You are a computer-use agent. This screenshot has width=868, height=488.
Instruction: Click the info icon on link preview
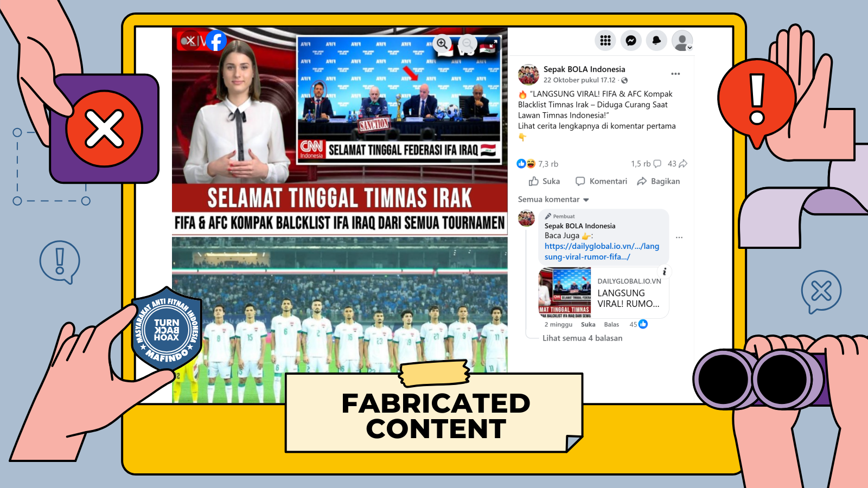click(x=665, y=272)
